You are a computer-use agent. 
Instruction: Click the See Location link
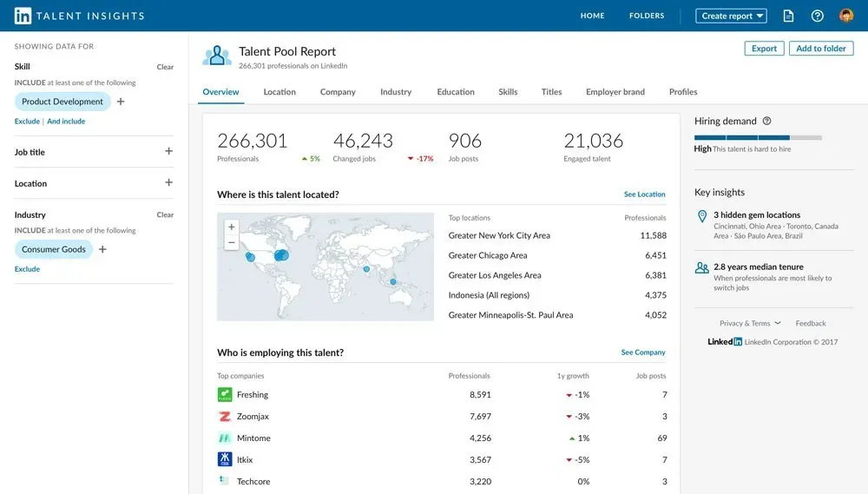[x=644, y=194]
